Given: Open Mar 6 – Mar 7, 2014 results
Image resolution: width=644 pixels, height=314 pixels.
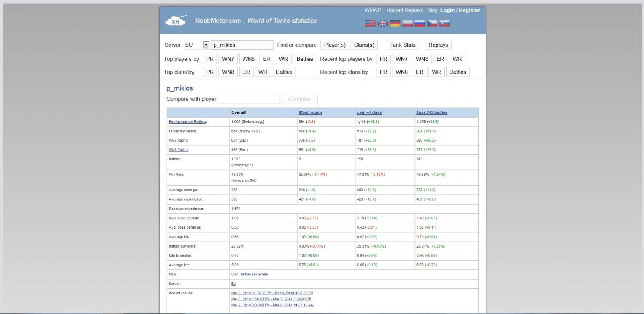Looking at the screenshot, I should point(271,299).
